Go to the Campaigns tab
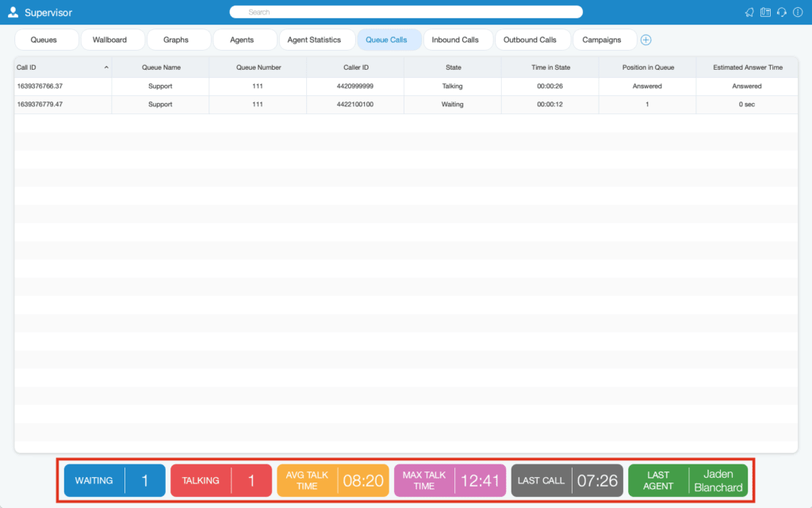 click(602, 40)
